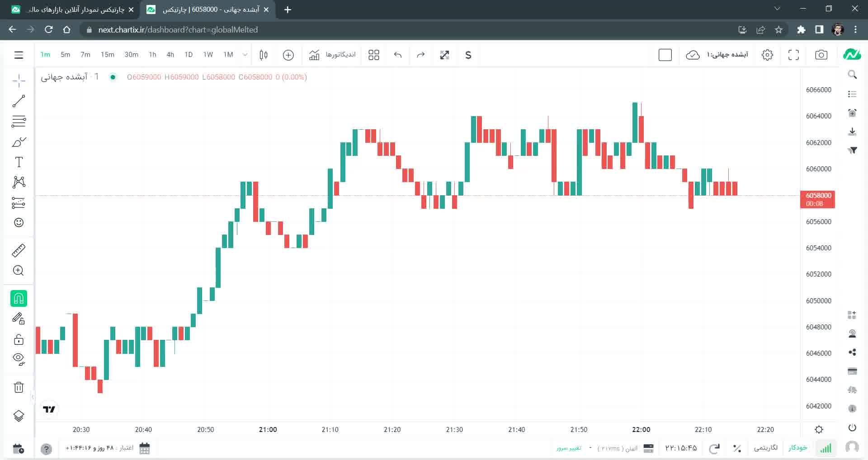Toggle lock all drawing tools
Image resolution: width=868 pixels, height=460 pixels.
19,339
